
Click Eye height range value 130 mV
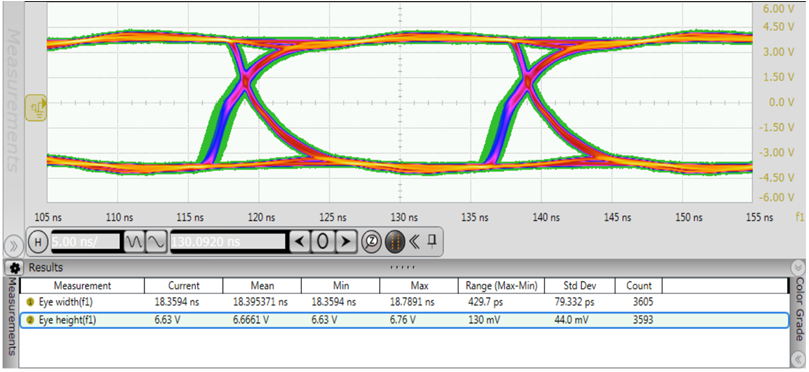[x=483, y=320]
